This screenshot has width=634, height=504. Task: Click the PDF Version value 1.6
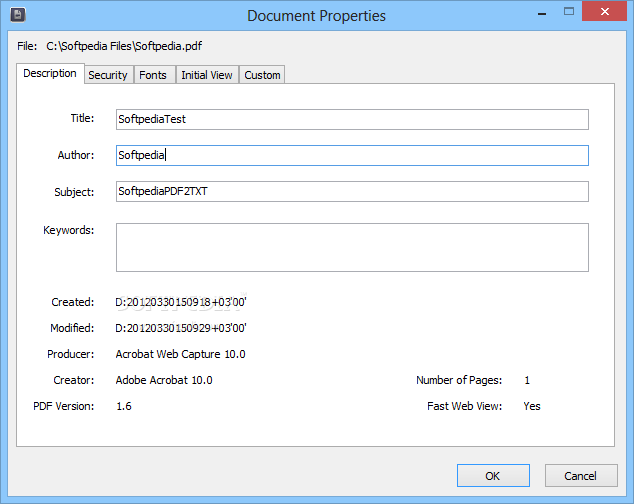(124, 406)
